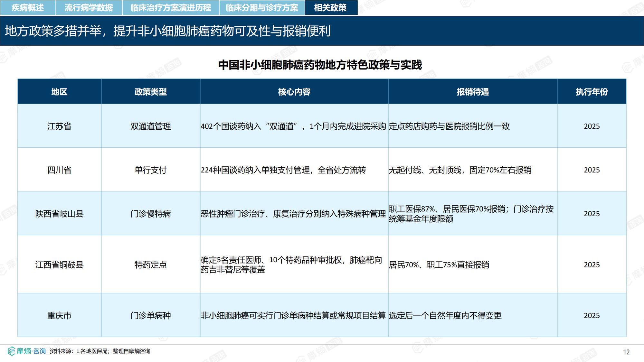Click the 门诊慢特病 policy type cell

[151, 214]
